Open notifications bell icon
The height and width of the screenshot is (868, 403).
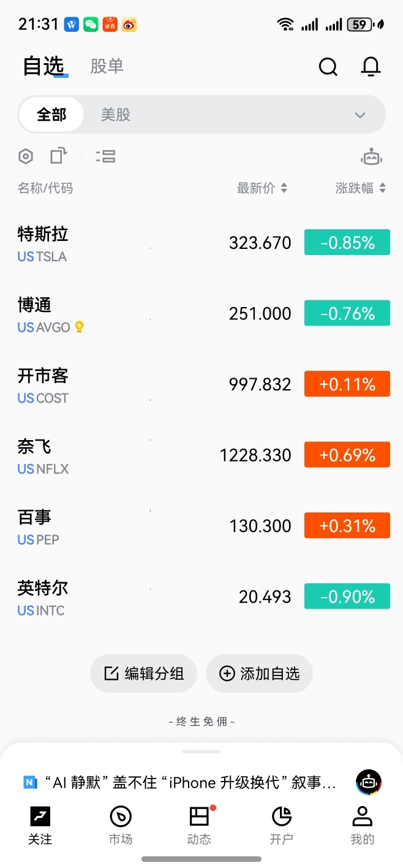371,66
